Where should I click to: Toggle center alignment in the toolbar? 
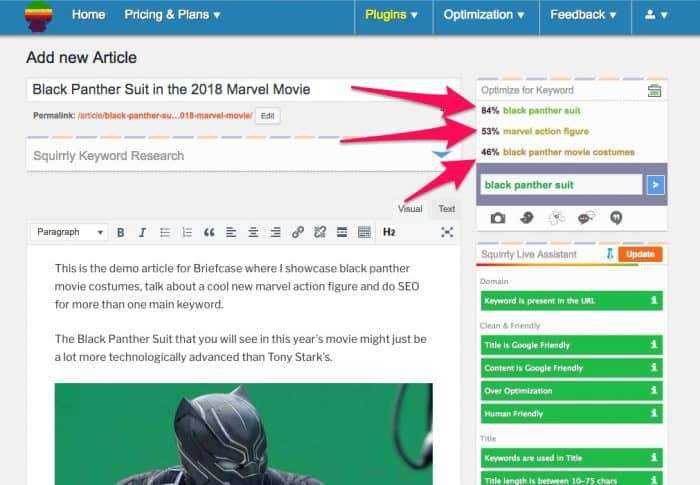click(253, 232)
